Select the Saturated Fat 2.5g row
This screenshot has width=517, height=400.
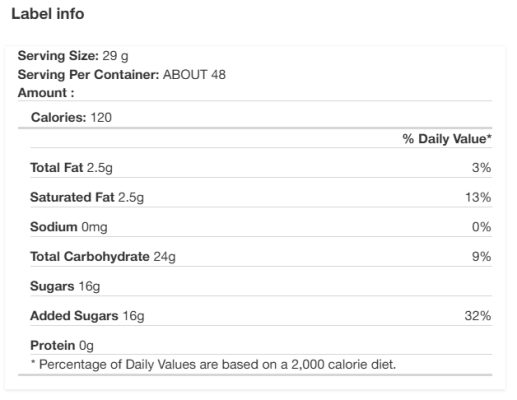(x=261, y=197)
